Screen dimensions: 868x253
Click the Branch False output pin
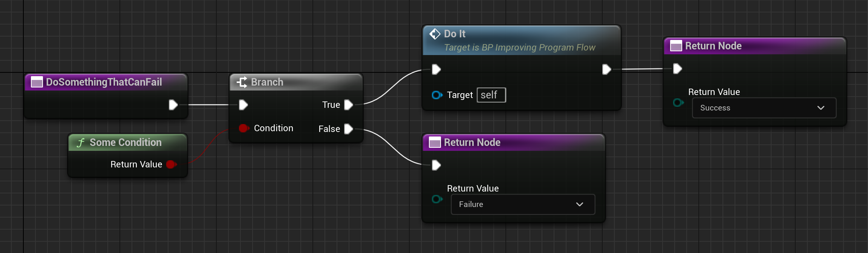click(x=349, y=129)
